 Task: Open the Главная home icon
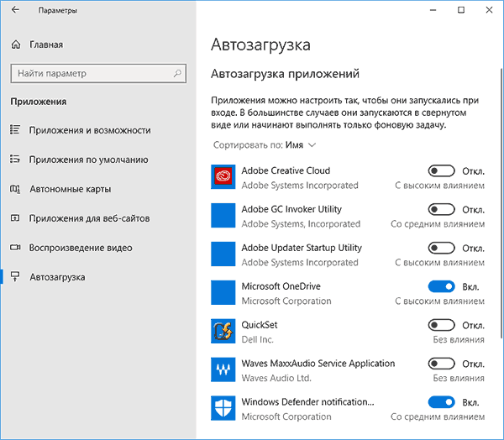pos(16,45)
